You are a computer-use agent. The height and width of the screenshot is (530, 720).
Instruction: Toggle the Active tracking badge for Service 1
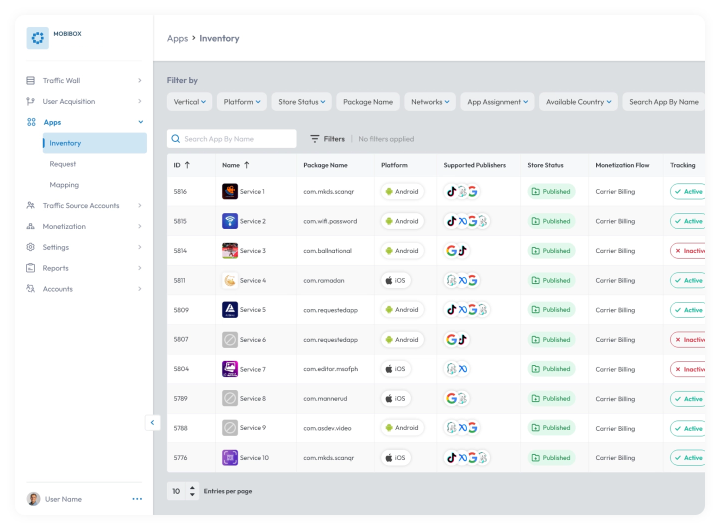coord(687,192)
